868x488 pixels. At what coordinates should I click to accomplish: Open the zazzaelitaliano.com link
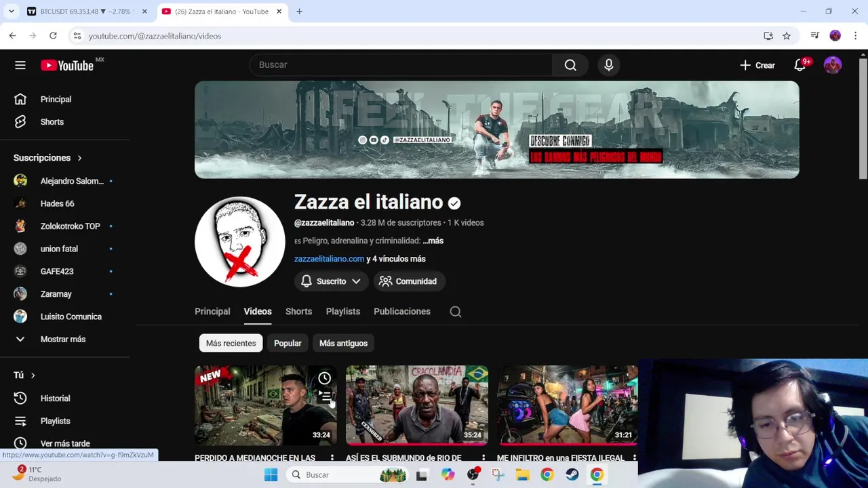[x=329, y=259]
